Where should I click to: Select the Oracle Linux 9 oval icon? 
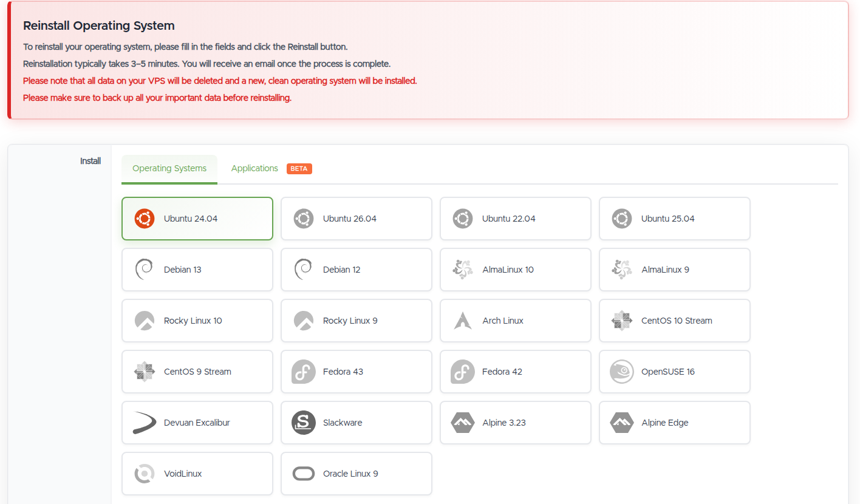click(x=304, y=474)
